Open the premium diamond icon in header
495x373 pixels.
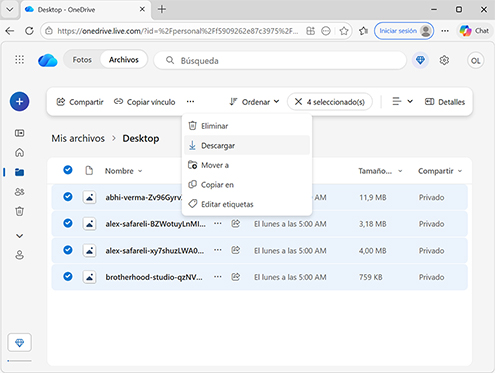[x=420, y=60]
